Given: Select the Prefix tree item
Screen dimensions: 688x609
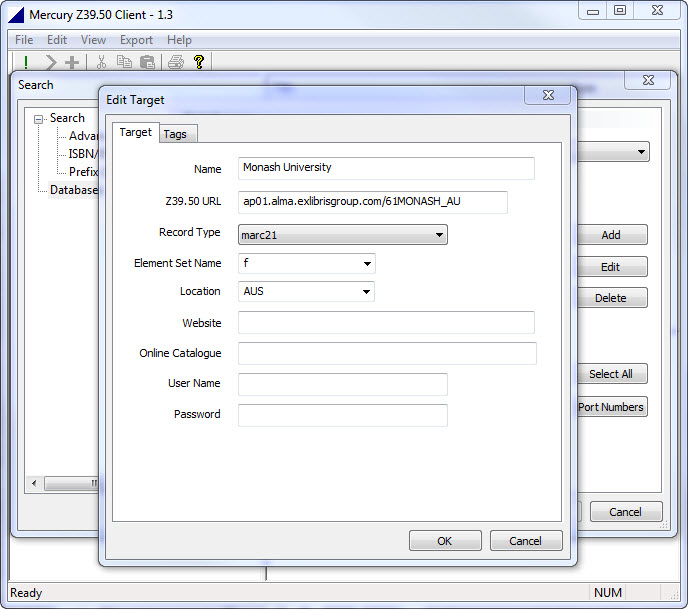Looking at the screenshot, I should click(83, 172).
